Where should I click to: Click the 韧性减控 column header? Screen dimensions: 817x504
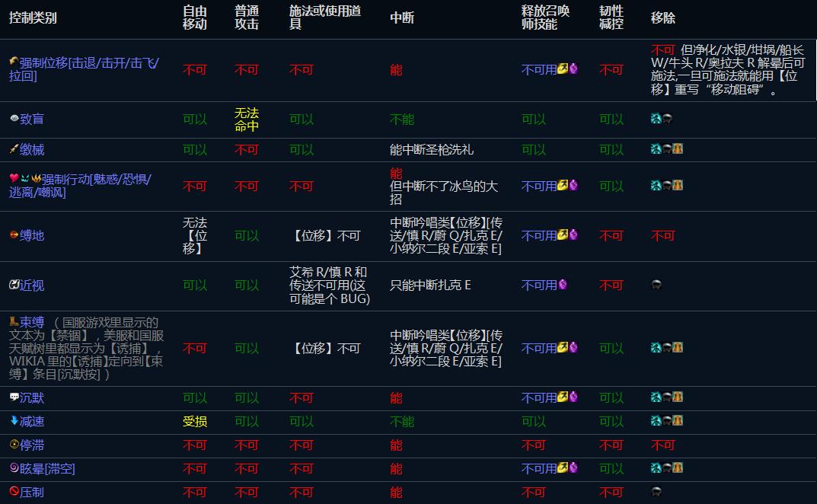[611, 18]
